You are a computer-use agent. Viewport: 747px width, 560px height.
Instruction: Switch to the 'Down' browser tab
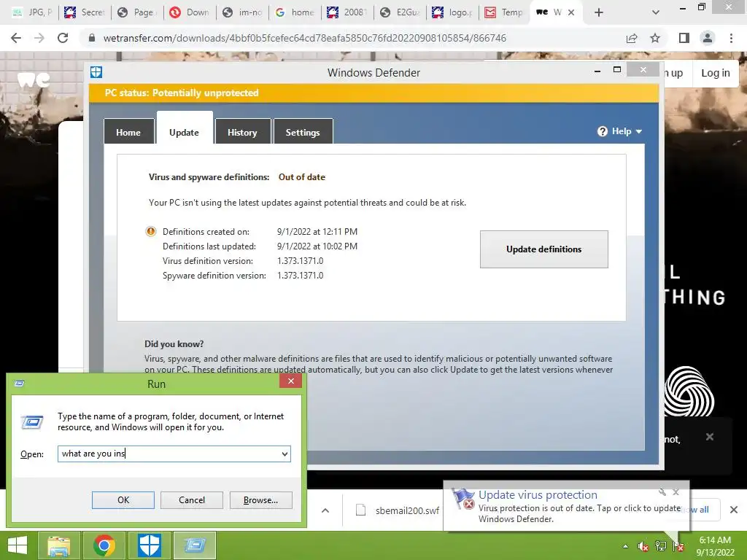coord(190,12)
